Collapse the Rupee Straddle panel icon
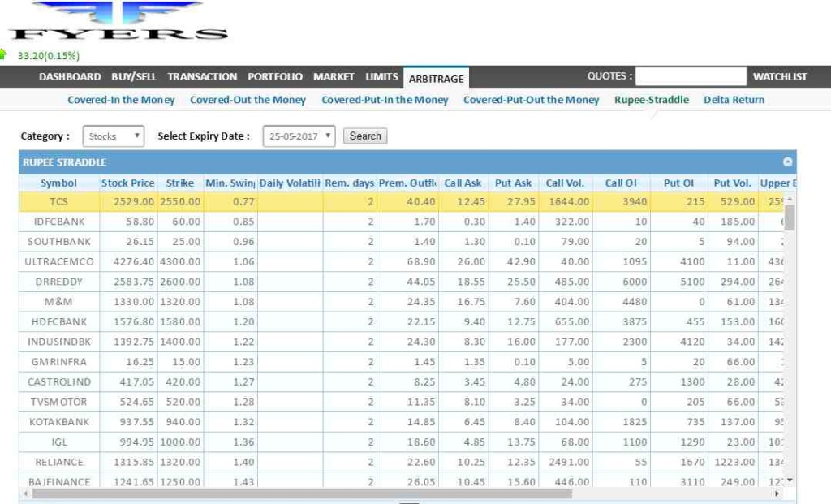The image size is (831, 504). (787, 162)
